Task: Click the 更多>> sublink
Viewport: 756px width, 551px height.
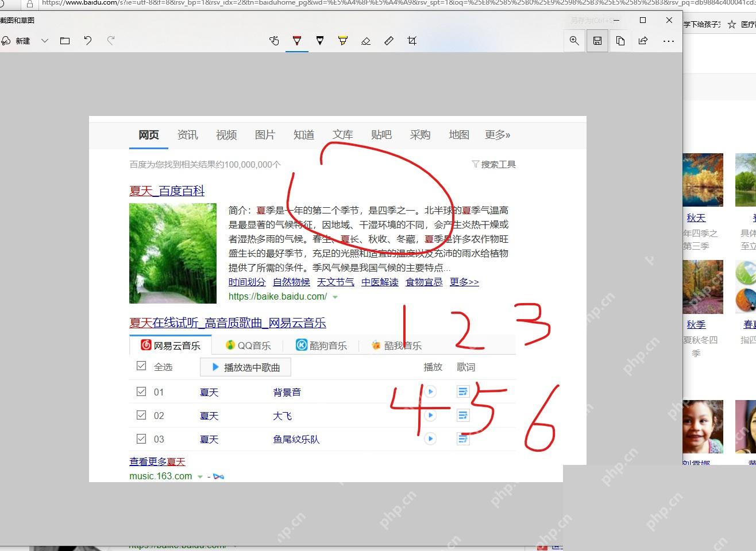Action: pos(464,282)
